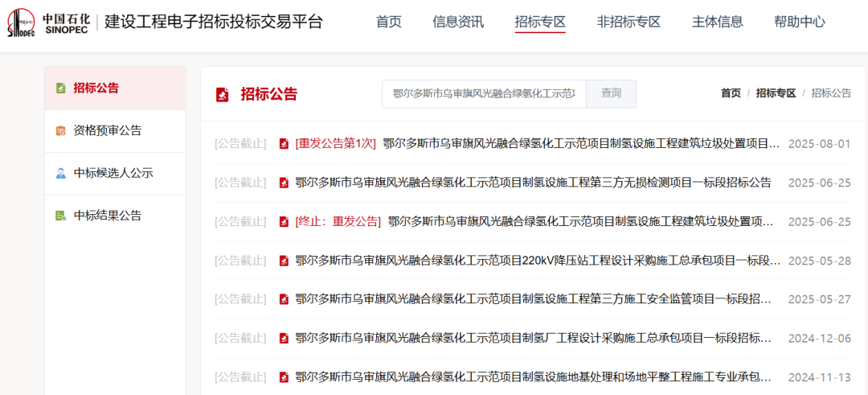Image resolution: width=868 pixels, height=395 pixels.
Task: Click the 资格预审公告 sidebar icon
Action: tap(61, 131)
